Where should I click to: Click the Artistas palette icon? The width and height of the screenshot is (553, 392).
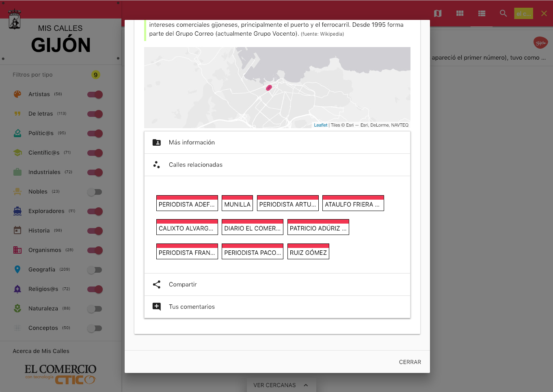(17, 94)
